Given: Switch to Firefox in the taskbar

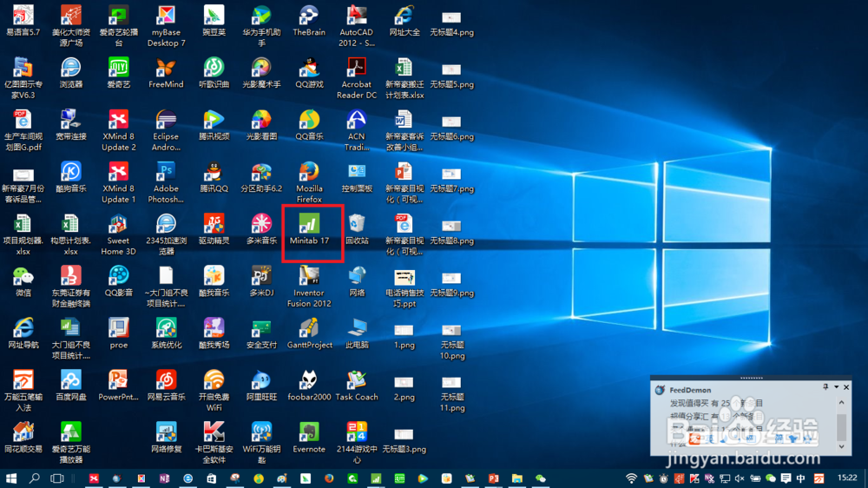Looking at the screenshot, I should click(329, 478).
